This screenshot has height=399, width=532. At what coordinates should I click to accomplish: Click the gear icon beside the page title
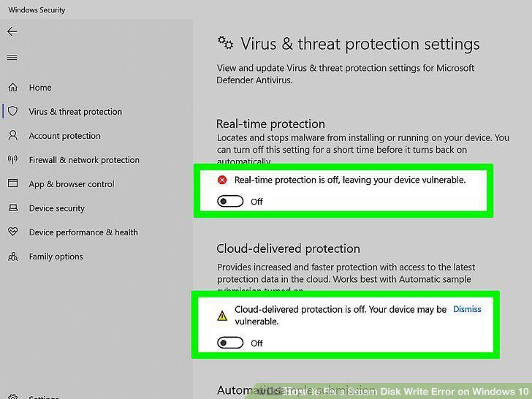pyautogui.click(x=225, y=42)
